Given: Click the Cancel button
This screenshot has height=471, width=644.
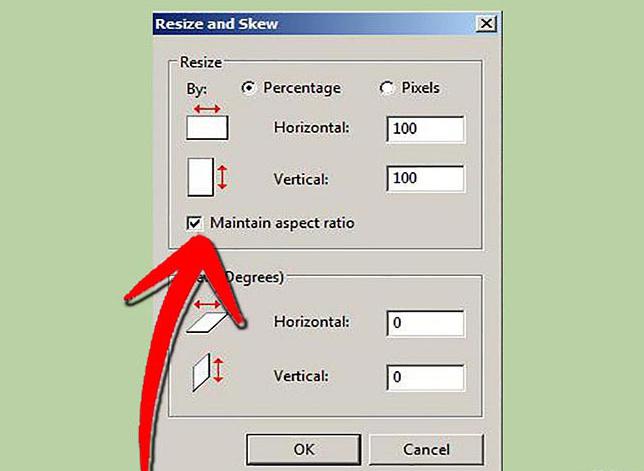Looking at the screenshot, I should [x=426, y=450].
